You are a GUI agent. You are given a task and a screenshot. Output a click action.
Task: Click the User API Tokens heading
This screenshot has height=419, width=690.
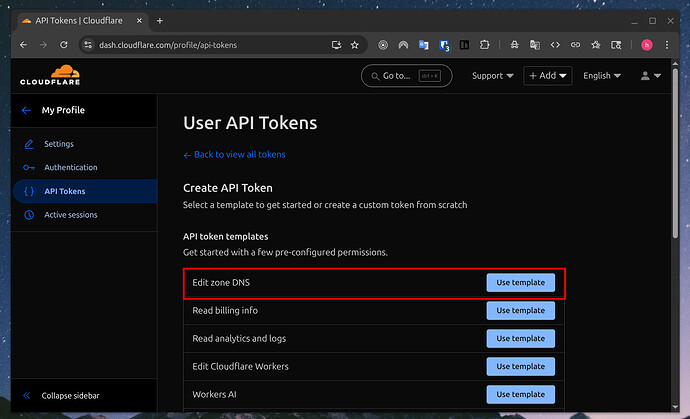pos(250,123)
